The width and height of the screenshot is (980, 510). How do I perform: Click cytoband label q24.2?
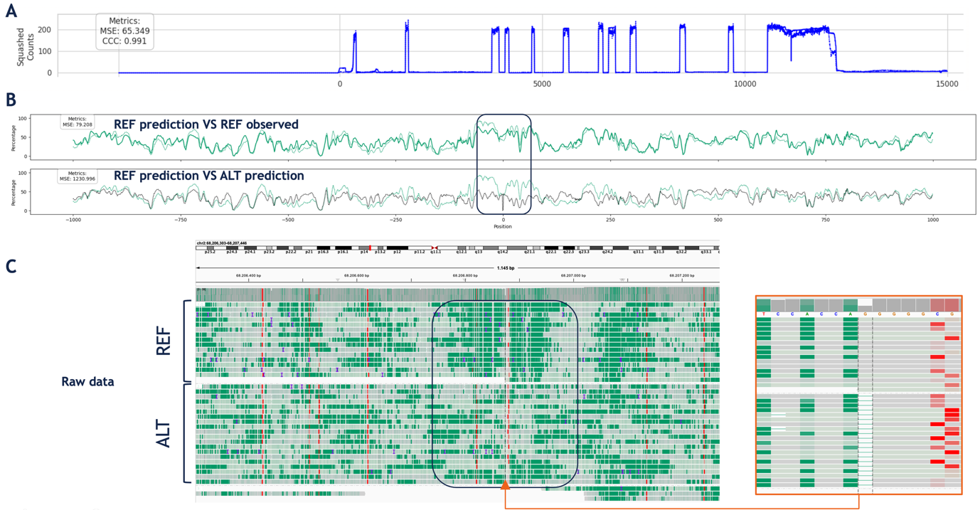click(608, 252)
